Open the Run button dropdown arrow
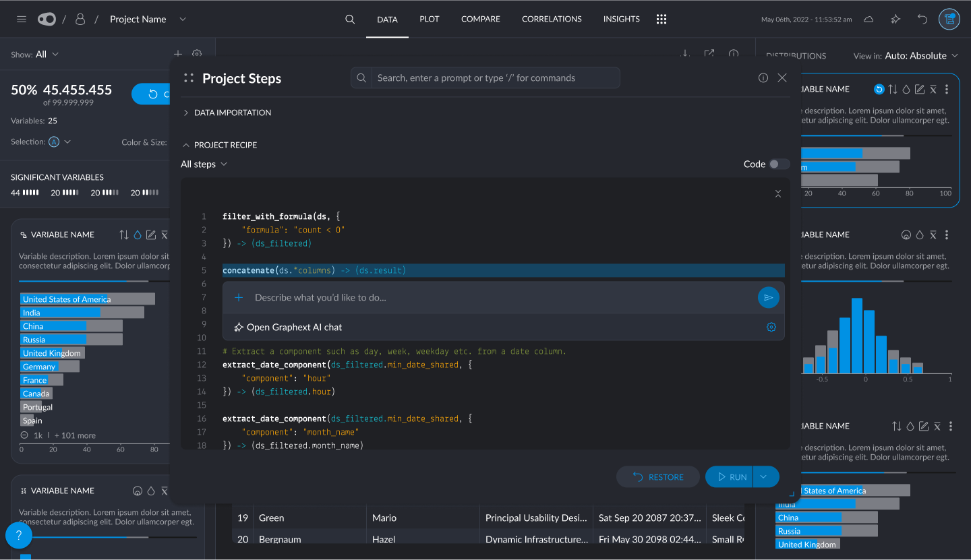 click(x=763, y=476)
